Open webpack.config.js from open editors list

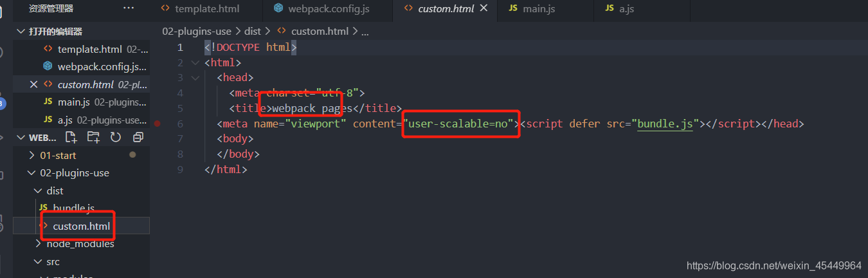point(81,66)
